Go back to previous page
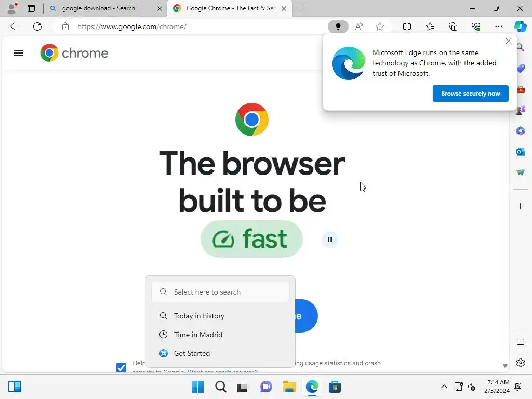The height and width of the screenshot is (399, 532). click(x=14, y=26)
